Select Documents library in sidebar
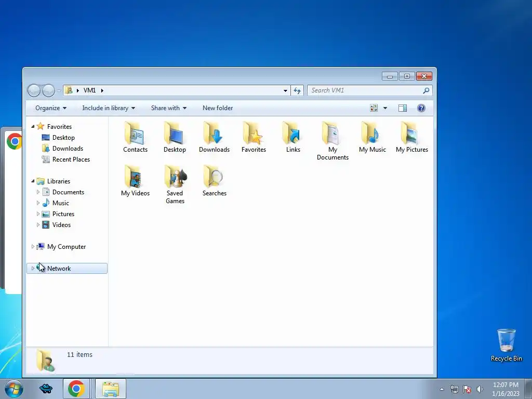Screen dimensions: 532x399 (68, 192)
